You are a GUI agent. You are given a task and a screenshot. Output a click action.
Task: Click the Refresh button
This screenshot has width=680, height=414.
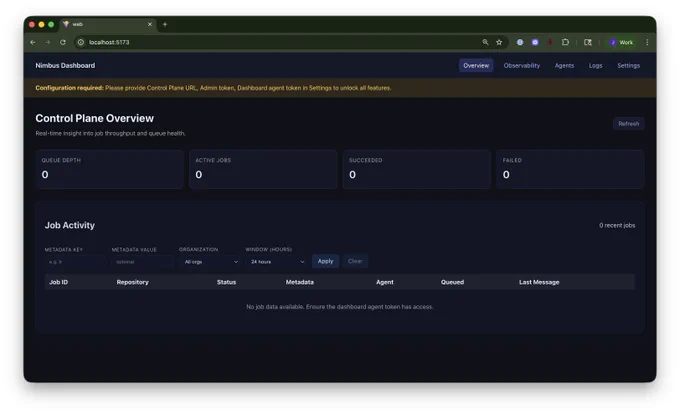coord(628,124)
